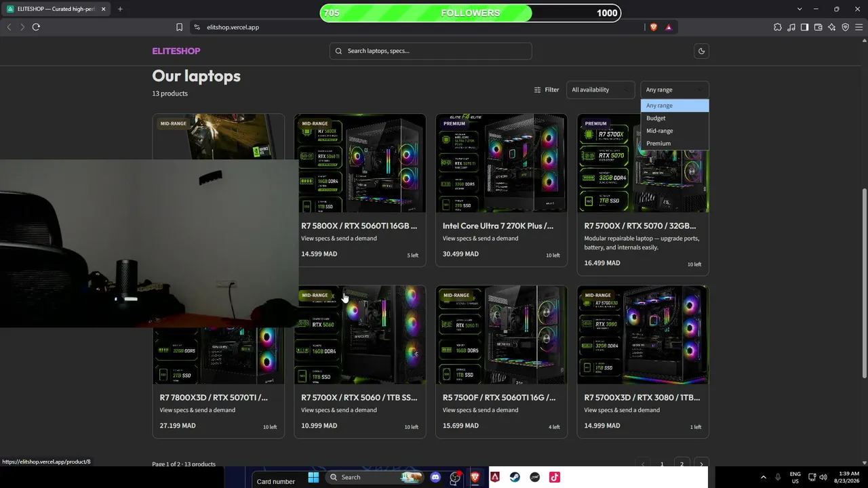
Task: Choose the Premium range option
Action: click(x=675, y=143)
